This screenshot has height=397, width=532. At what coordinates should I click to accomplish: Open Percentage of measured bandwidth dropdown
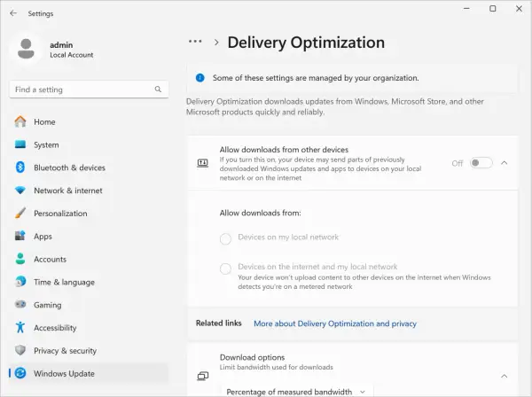297,392
